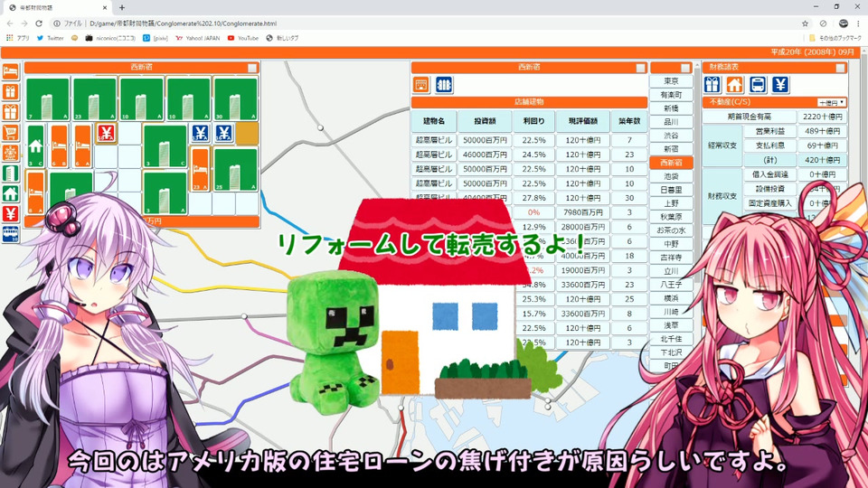
Task: Click 期首現金有高 value 2220十億円
Action: [x=822, y=117]
